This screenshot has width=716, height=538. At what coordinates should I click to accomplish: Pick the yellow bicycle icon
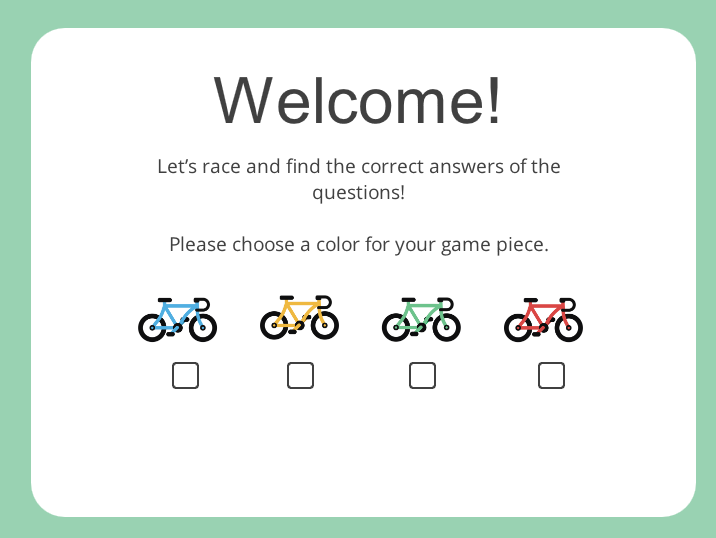(299, 317)
